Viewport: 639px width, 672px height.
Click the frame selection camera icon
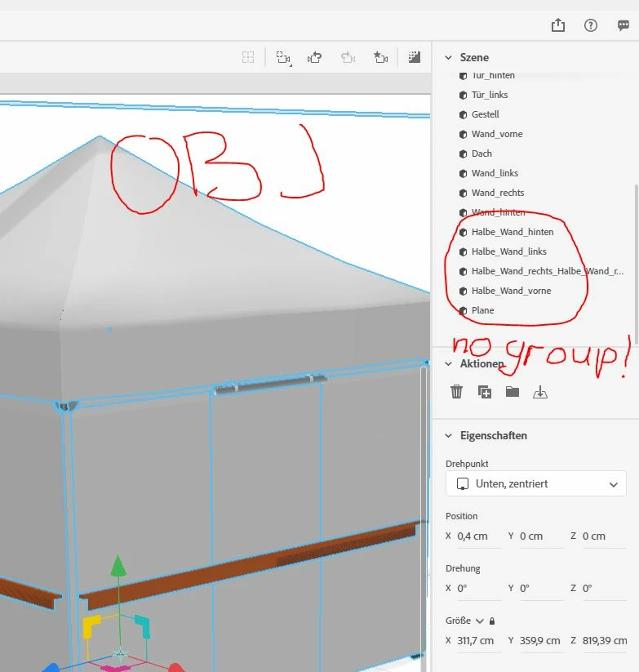click(x=283, y=57)
